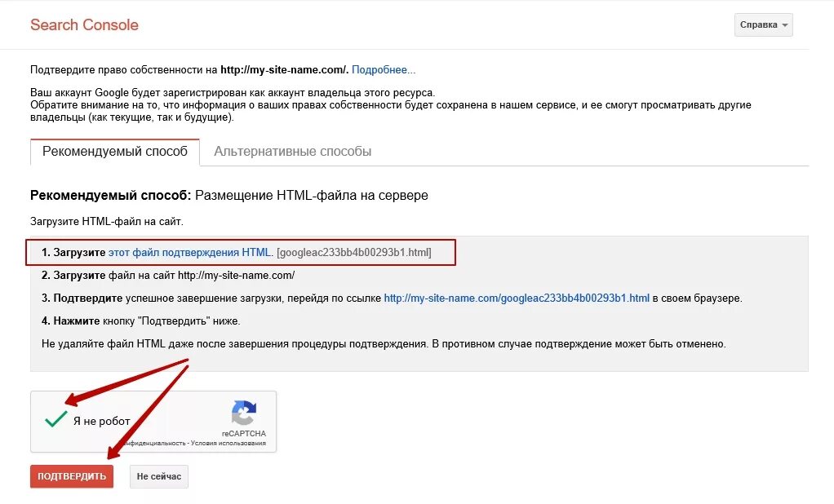Open the googleac233bb4b00293b1.html URL link in step 3
This screenshot has width=834, height=504.
click(x=517, y=298)
